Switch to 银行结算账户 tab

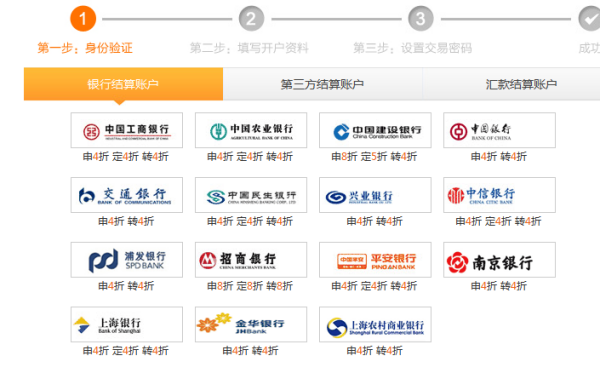(123, 84)
